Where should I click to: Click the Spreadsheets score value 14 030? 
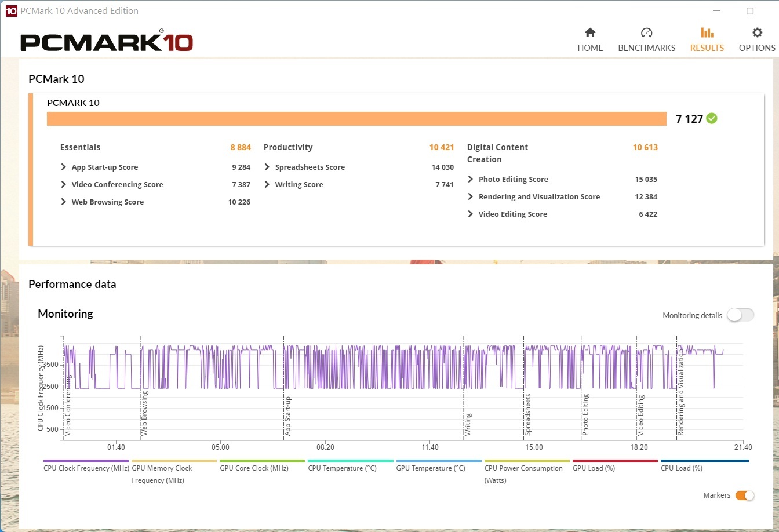pos(442,167)
